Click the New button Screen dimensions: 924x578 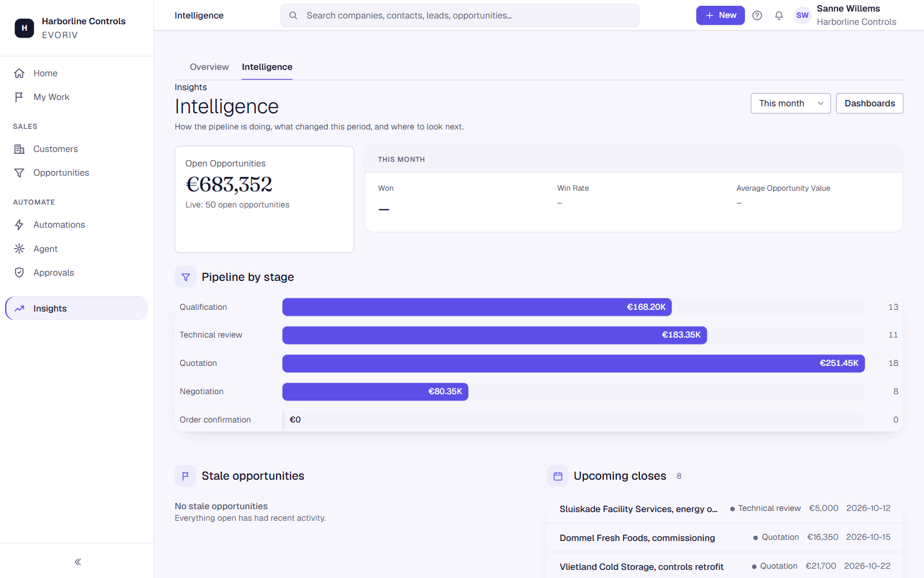[720, 16]
